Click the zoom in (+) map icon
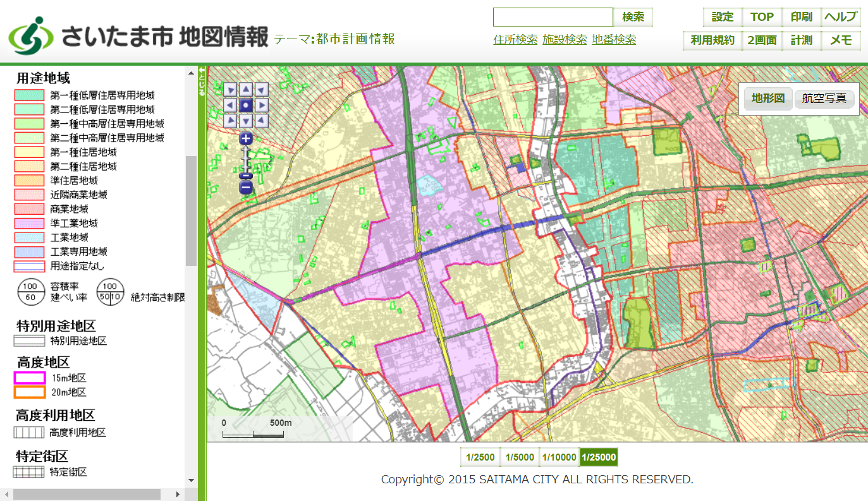 tap(245, 138)
